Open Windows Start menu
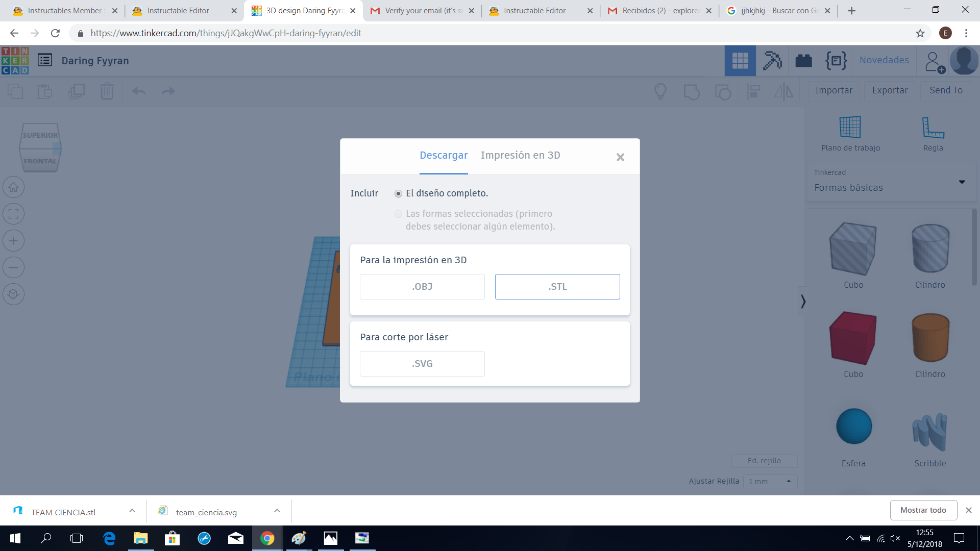 coord(15,538)
